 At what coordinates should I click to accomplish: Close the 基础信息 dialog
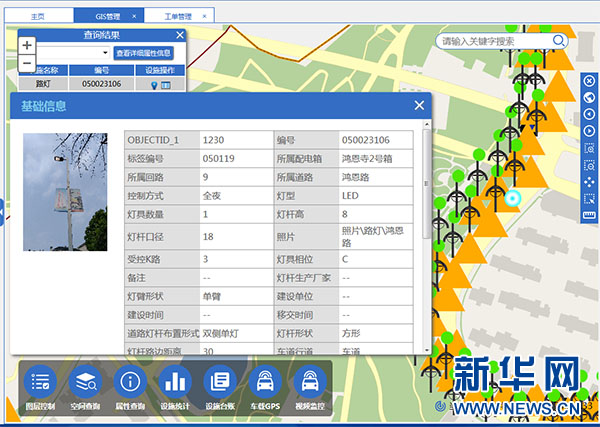[x=419, y=105]
